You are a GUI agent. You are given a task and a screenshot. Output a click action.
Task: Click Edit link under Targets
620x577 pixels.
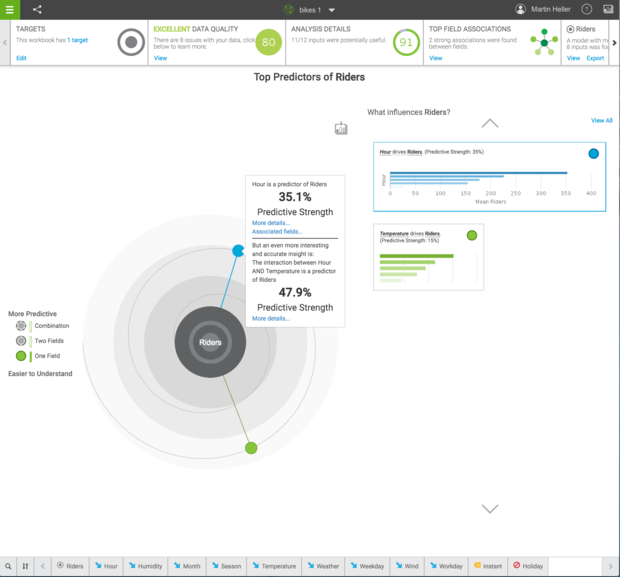[x=21, y=58]
